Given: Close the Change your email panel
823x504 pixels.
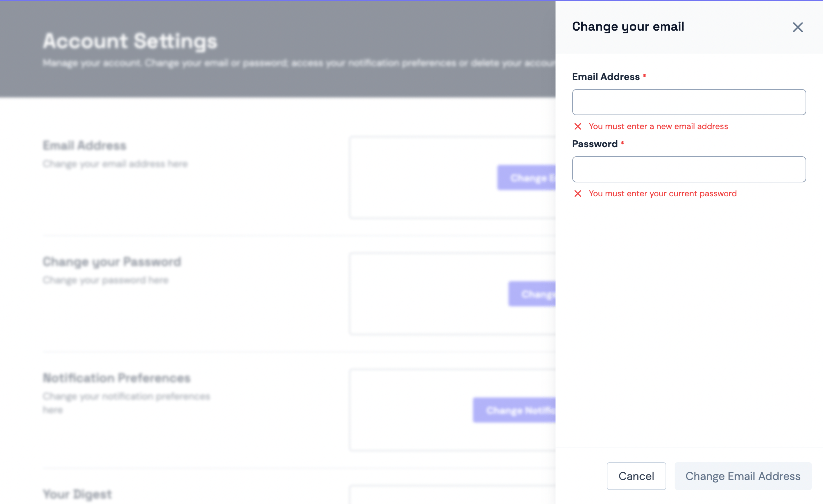Looking at the screenshot, I should [x=798, y=27].
